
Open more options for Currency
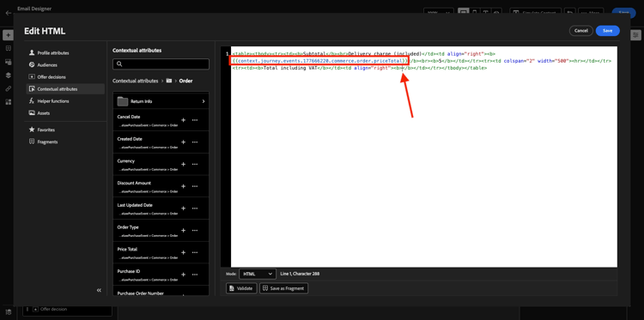pyautogui.click(x=195, y=164)
